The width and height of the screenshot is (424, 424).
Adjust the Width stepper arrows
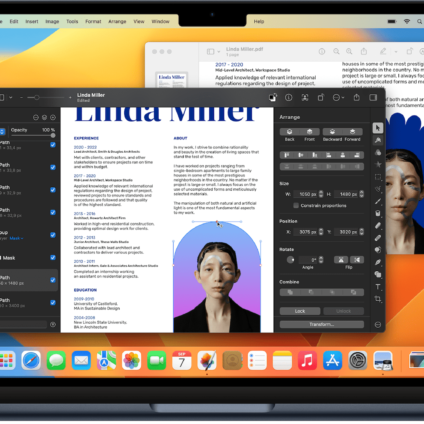click(321, 194)
